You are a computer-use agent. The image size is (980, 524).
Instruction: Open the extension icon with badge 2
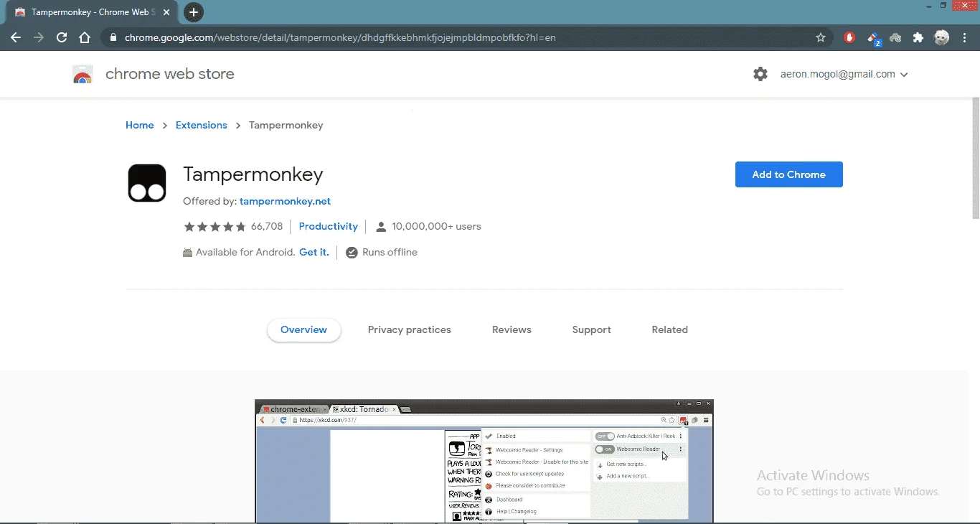point(873,38)
